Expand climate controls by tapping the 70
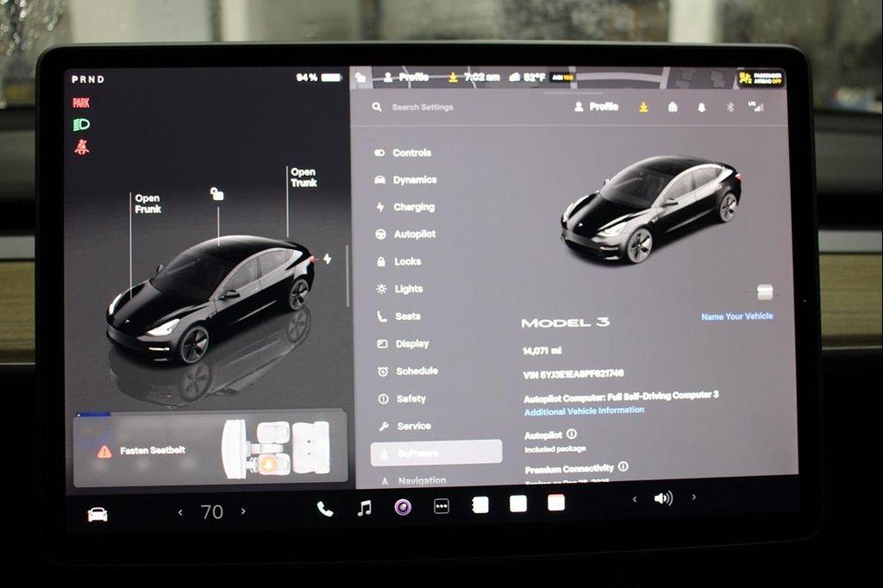Screen dimensions: 883x588 coord(212,511)
